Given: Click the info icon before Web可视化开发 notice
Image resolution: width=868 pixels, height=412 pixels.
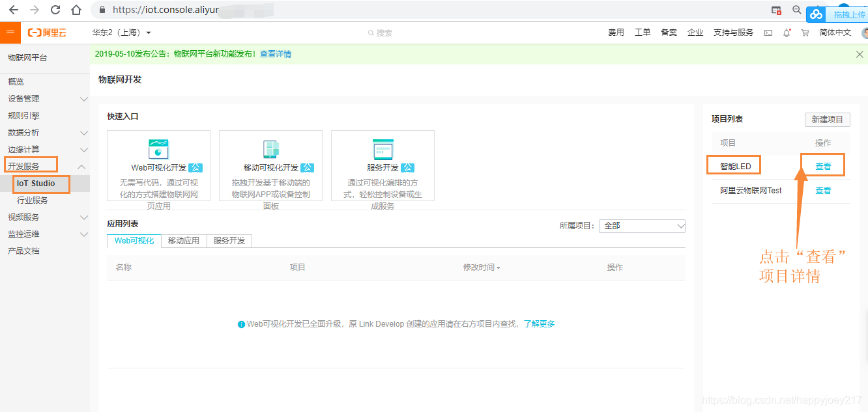Looking at the screenshot, I should click(x=241, y=324).
